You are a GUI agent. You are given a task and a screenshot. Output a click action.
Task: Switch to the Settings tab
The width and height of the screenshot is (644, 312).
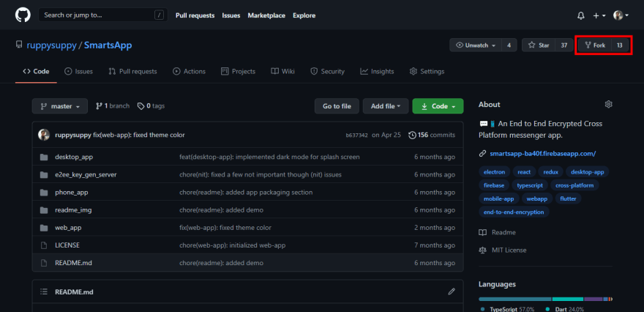pos(427,72)
